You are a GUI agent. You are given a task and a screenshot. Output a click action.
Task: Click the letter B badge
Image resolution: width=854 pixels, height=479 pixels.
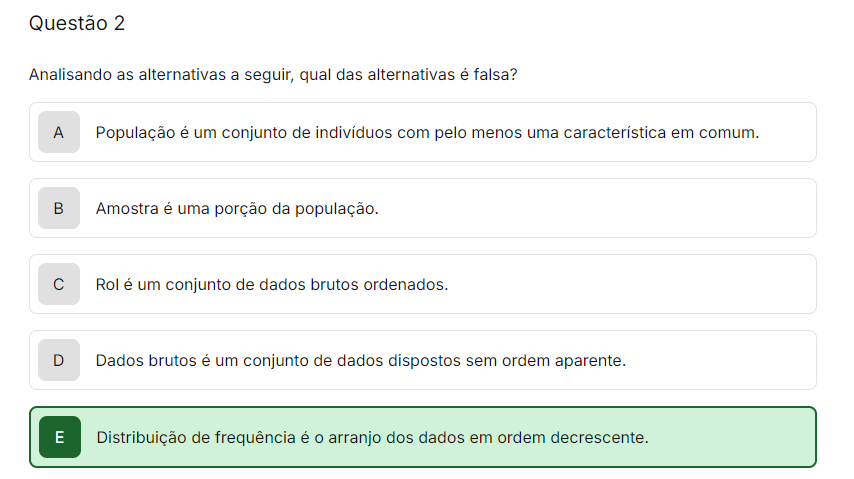tap(59, 208)
